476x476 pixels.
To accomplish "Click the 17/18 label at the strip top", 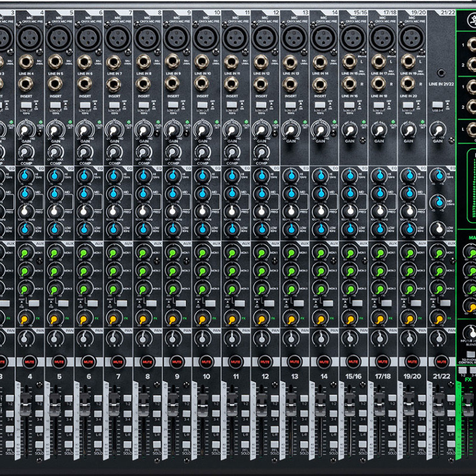I will [x=390, y=12].
